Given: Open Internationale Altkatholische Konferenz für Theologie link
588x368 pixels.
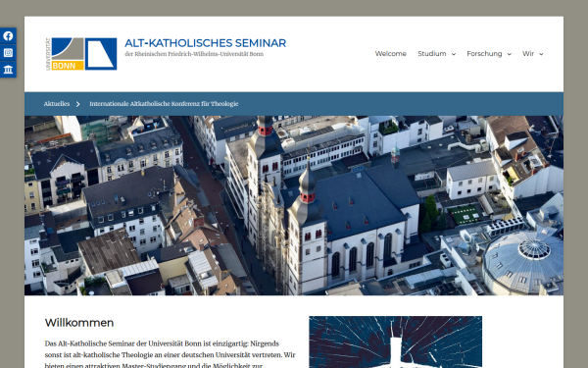Looking at the screenshot, I should 164,104.
